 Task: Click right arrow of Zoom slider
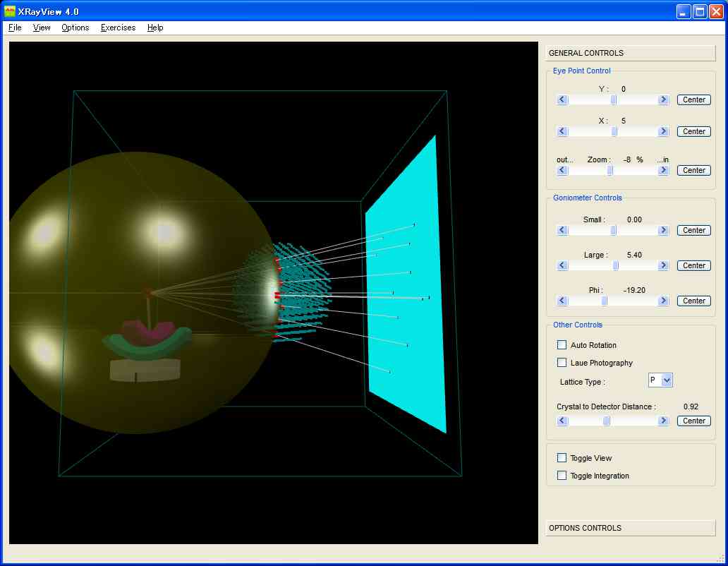pyautogui.click(x=663, y=170)
